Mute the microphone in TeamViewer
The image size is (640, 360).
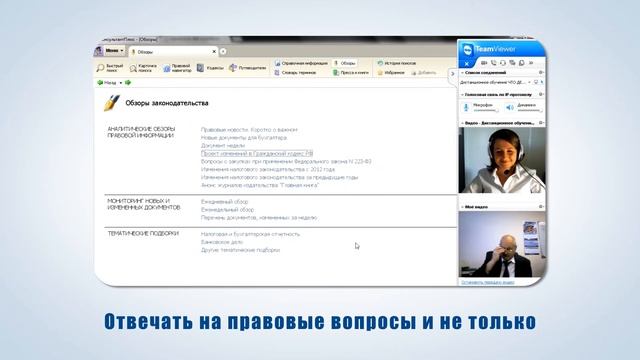coord(466,107)
